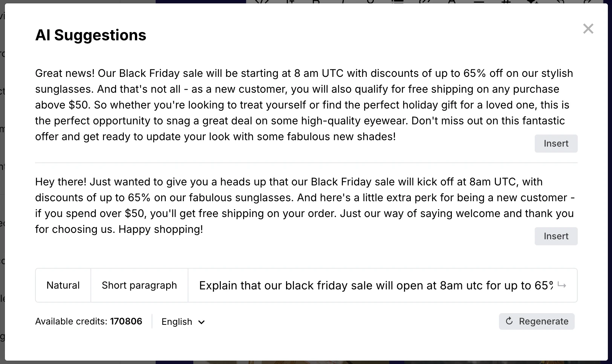Click the divider line between suggestions
This screenshot has width=612, height=364.
306,163
